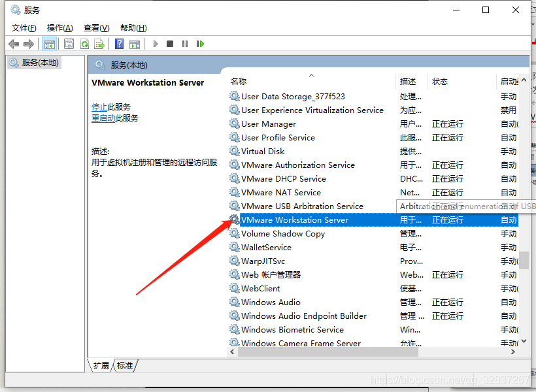536x392 pixels.
Task: Switch to the 扩展 tab
Action: 101,366
